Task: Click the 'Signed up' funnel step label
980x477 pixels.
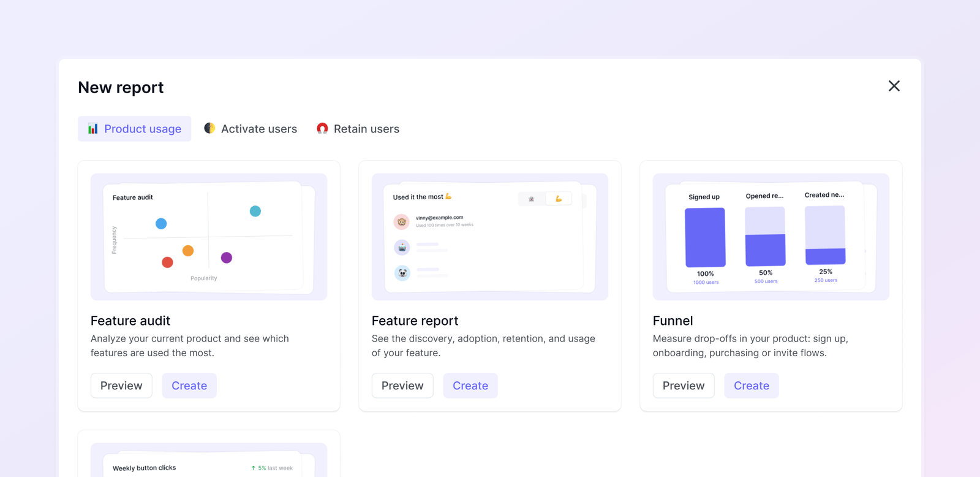Action: [704, 197]
